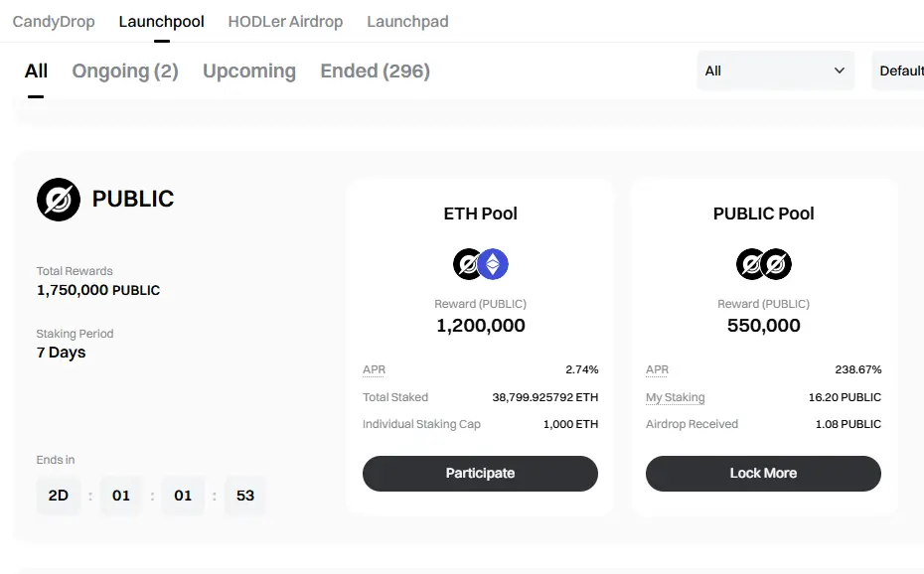Viewport: 924px width, 574px height.
Task: Click the APR label in ETH Pool
Action: tap(375, 369)
